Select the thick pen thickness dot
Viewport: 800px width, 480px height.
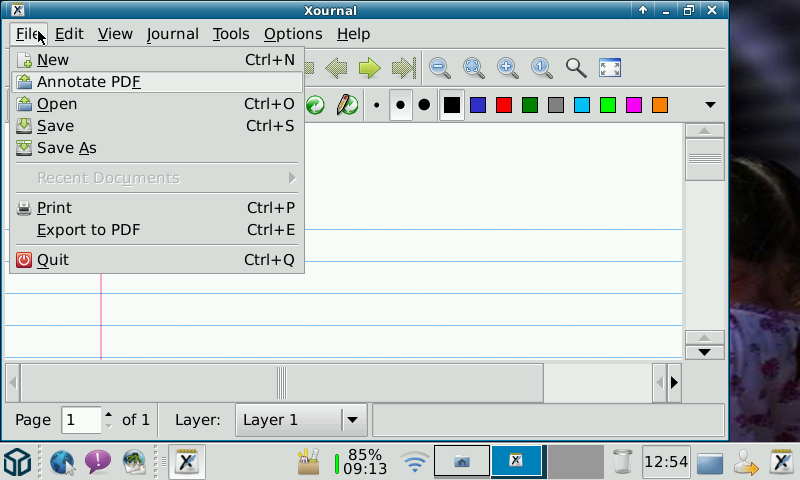tap(424, 105)
